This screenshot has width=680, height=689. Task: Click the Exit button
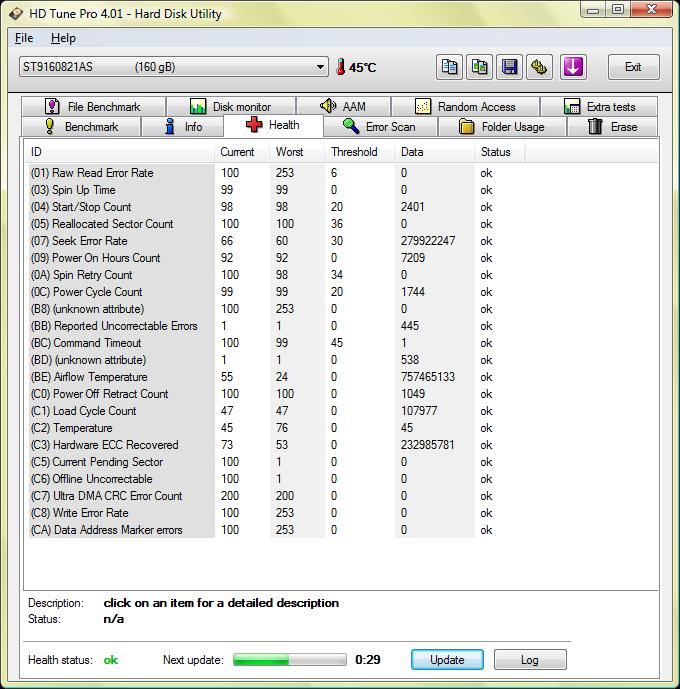(x=633, y=67)
